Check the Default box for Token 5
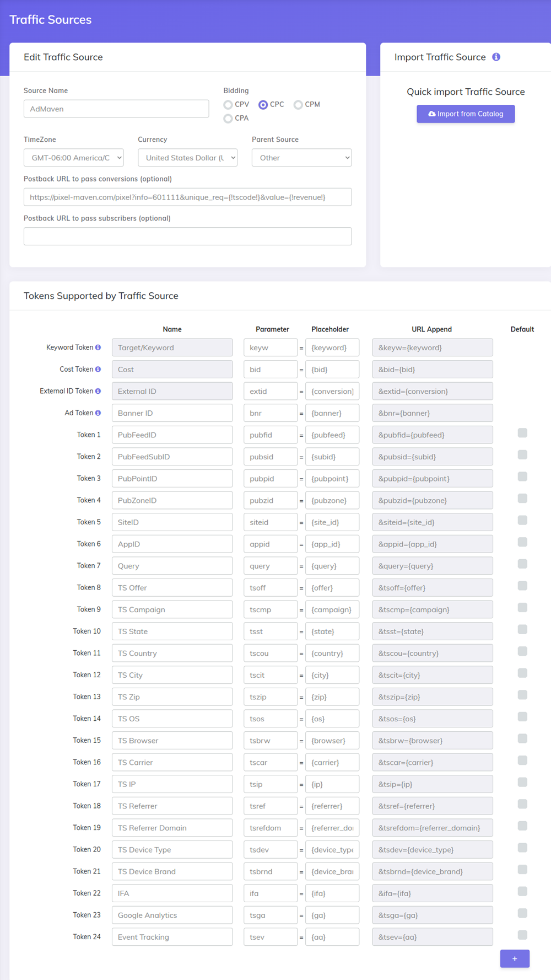The width and height of the screenshot is (551, 980). pyautogui.click(x=522, y=520)
